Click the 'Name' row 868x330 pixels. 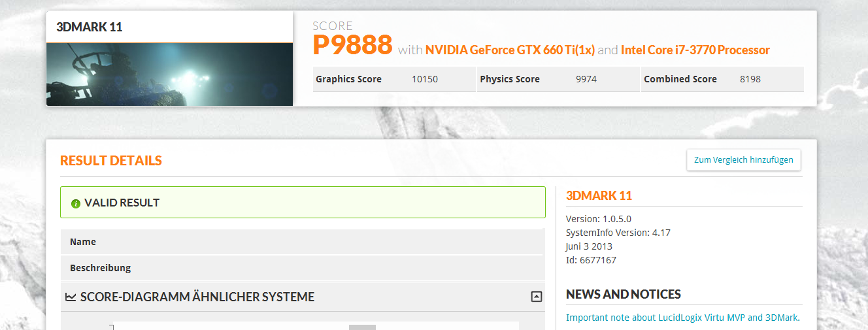(x=302, y=242)
